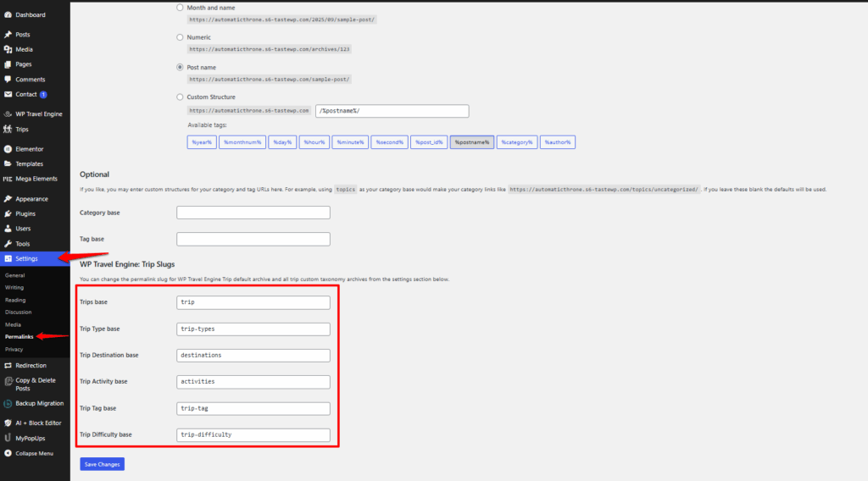
Task: Select the Numeric permalink radio button
Action: 180,37
